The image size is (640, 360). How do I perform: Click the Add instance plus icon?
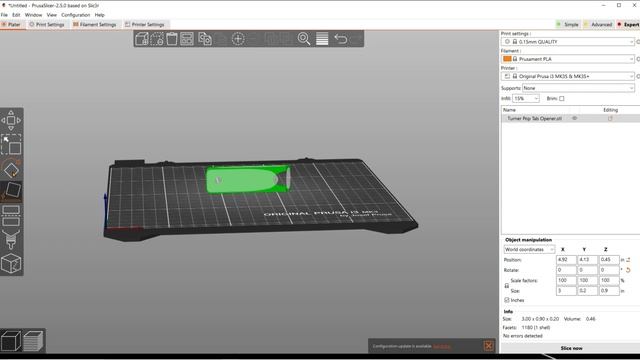click(238, 39)
